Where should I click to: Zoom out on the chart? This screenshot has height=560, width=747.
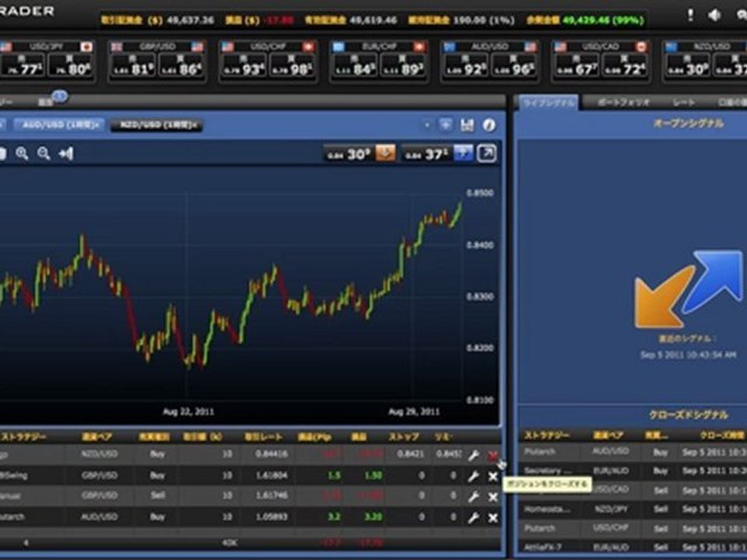click(x=44, y=153)
